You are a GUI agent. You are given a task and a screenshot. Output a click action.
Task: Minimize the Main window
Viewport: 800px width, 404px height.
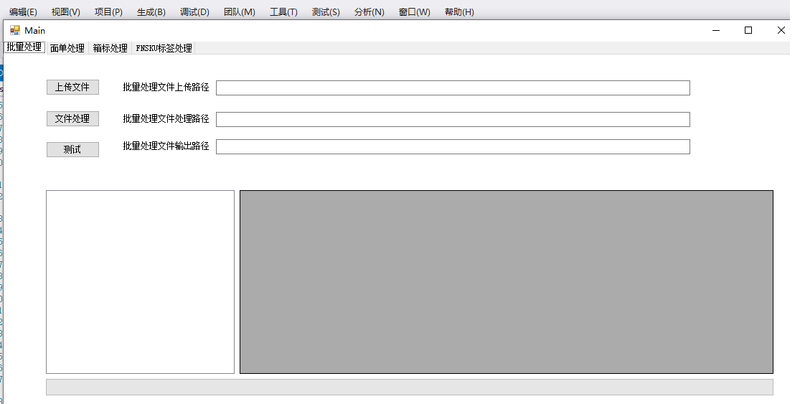coord(716,31)
